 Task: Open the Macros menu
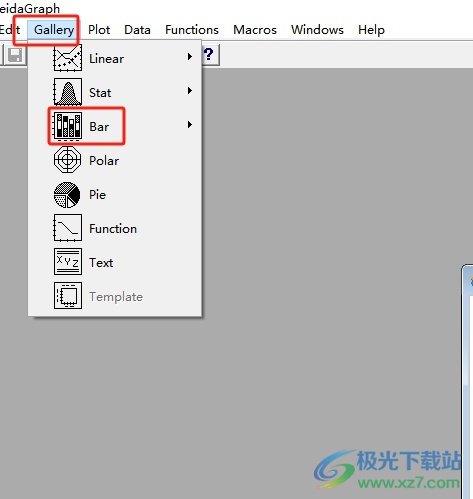click(255, 30)
